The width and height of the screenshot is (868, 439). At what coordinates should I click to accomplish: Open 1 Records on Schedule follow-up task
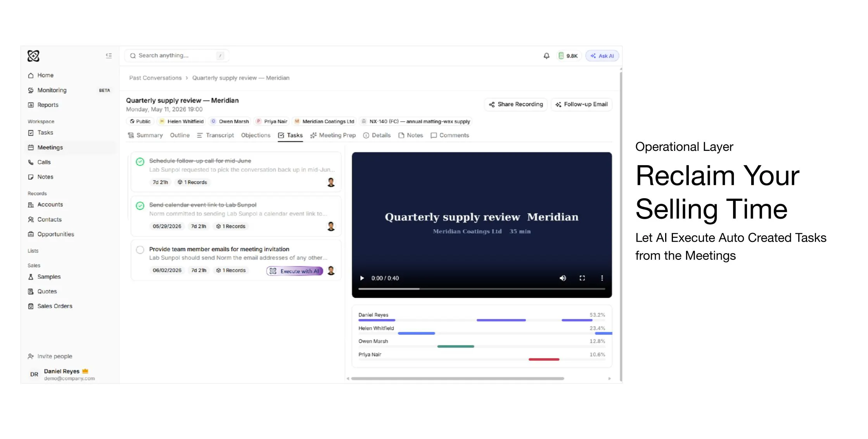coord(192,182)
